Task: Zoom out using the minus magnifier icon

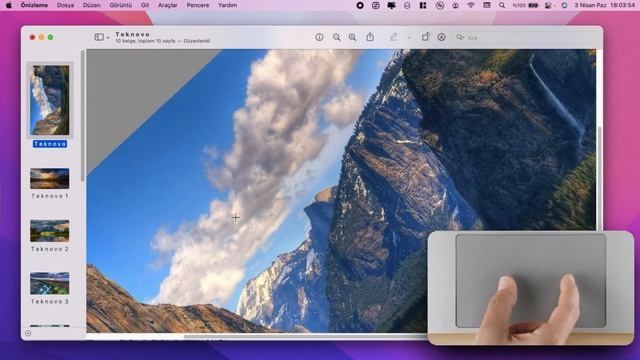Action: tap(336, 37)
